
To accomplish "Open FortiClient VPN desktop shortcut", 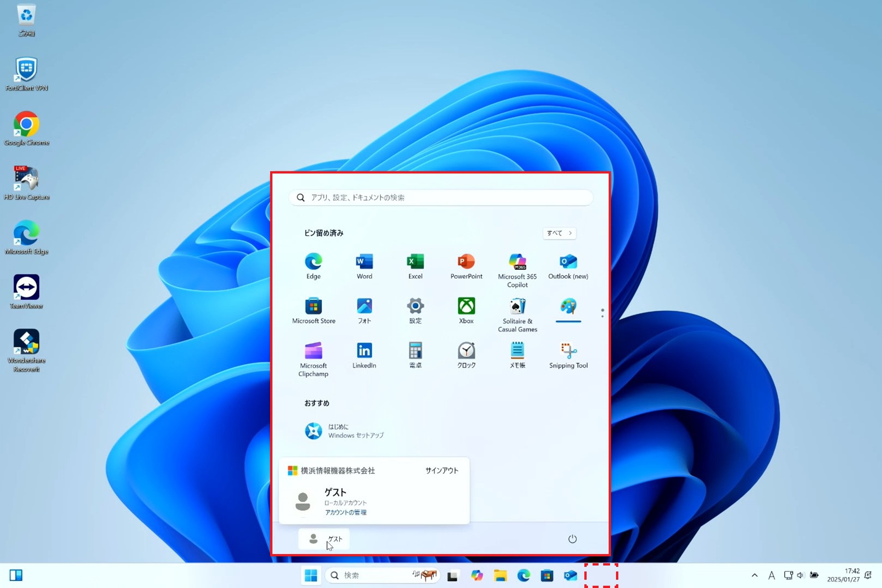I will pos(27,74).
